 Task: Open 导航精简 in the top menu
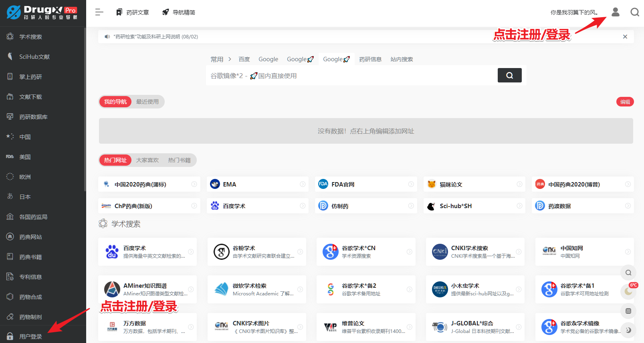179,12
